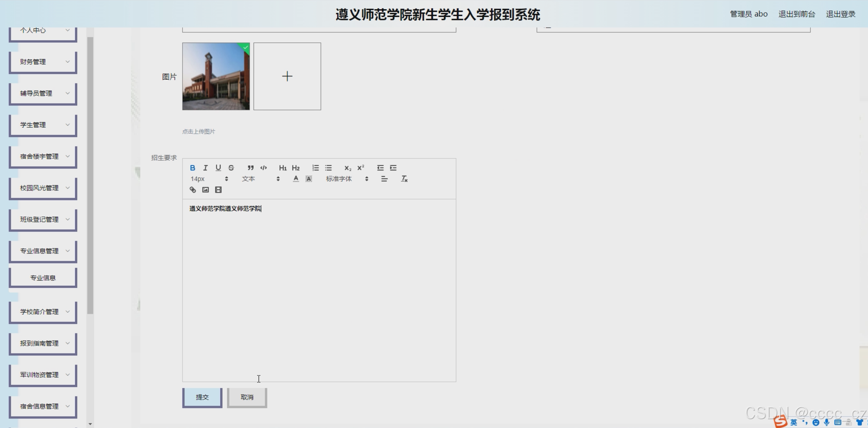Viewport: 868px width, 428px height.
Task: Clear text formatting with Tx icon
Action: pos(404,179)
